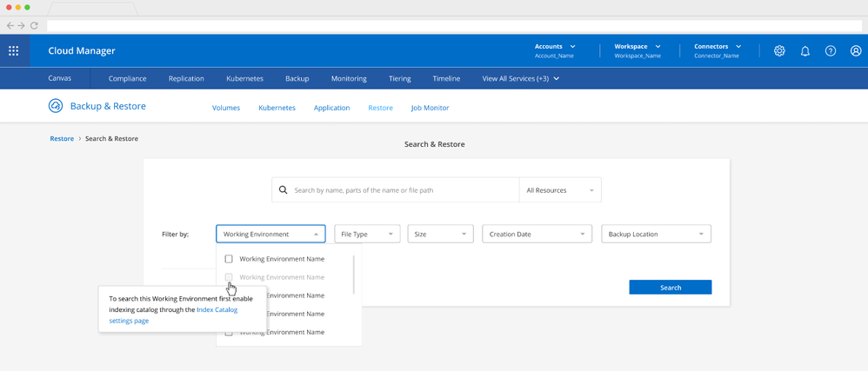Expand the Backup Location filter dropdown
The width and height of the screenshot is (868, 371).
pos(656,234)
